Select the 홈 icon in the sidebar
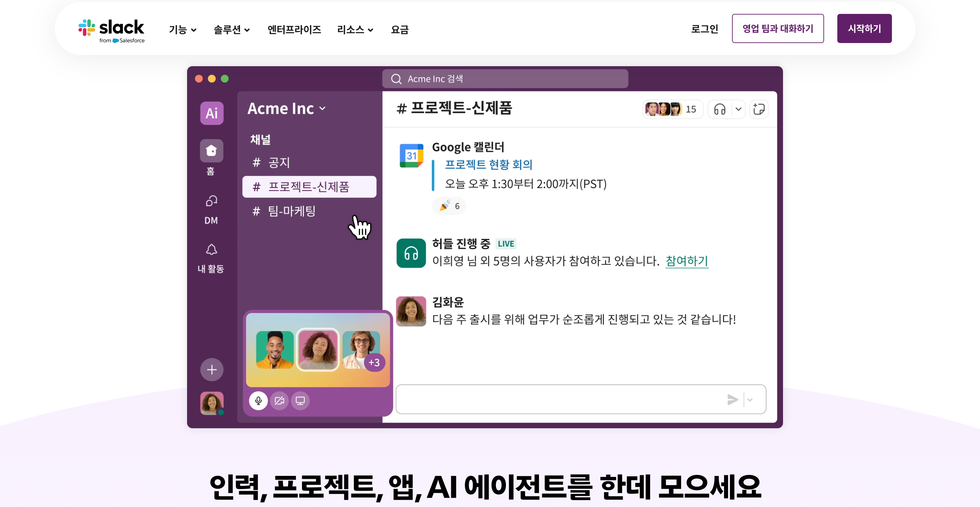 (x=212, y=151)
